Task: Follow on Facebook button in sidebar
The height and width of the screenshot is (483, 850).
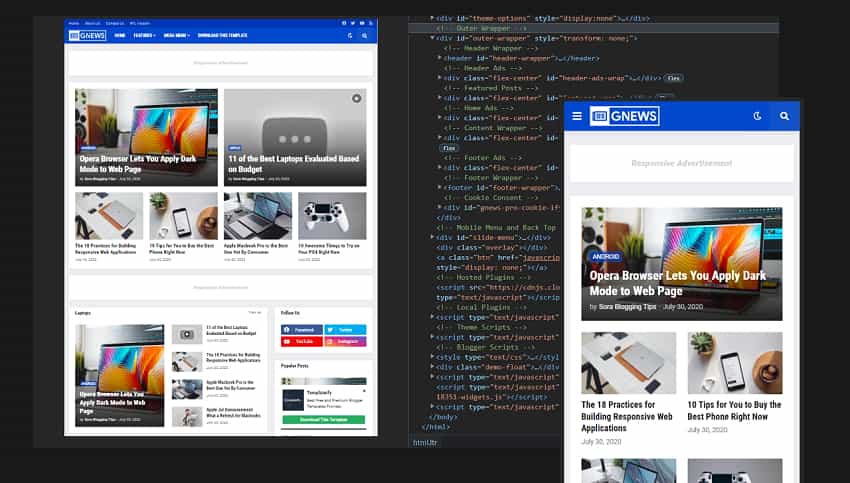Action: tap(301, 330)
